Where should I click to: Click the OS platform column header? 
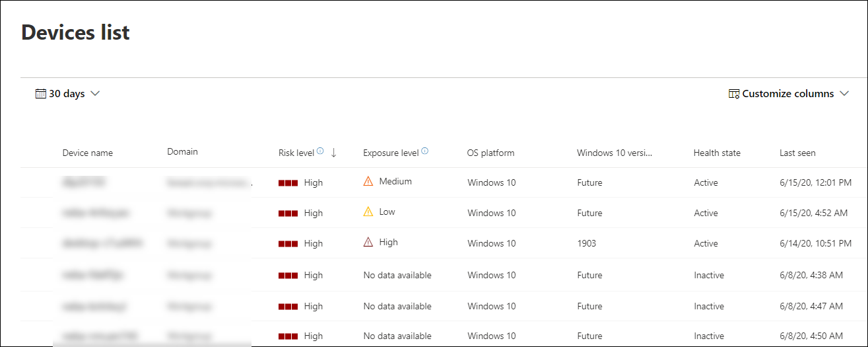click(490, 153)
